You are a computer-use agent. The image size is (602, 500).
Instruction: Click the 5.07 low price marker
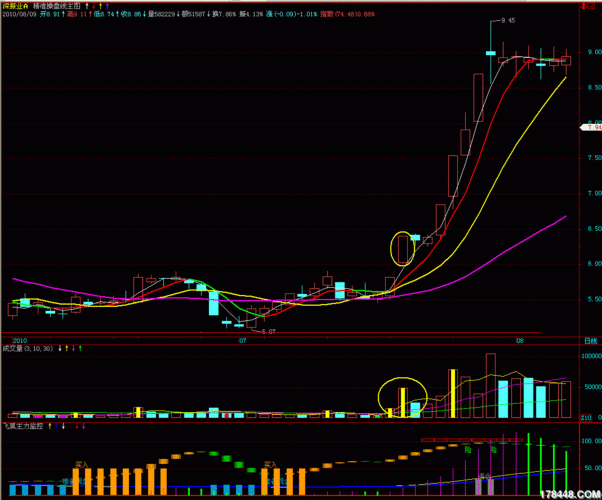(267, 330)
